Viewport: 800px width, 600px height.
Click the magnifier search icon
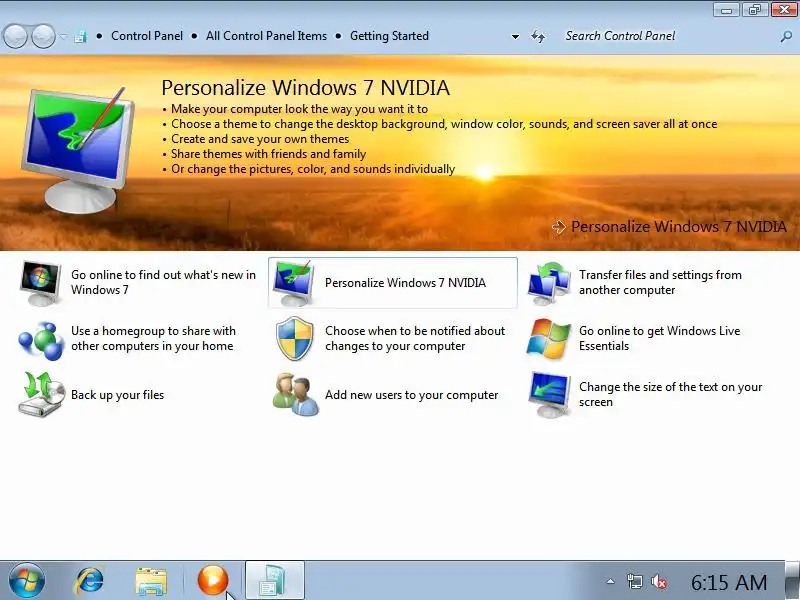click(786, 36)
